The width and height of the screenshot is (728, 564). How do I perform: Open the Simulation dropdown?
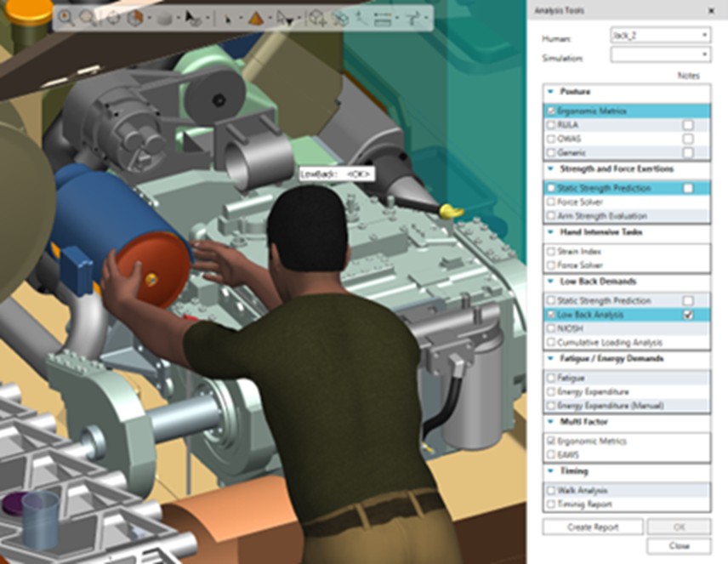click(x=660, y=54)
